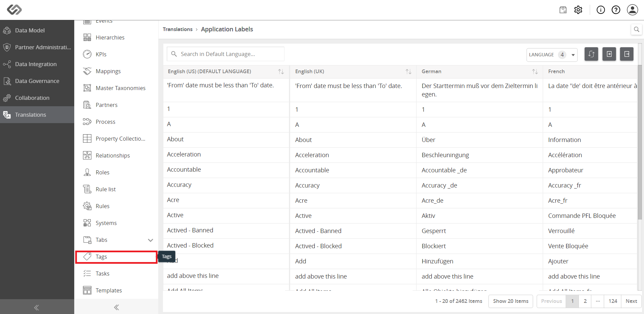This screenshot has height=314, width=644.
Task: Click the Tasks checklist icon
Action: click(x=87, y=274)
